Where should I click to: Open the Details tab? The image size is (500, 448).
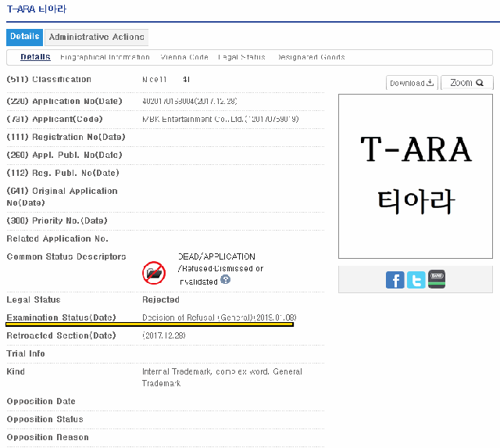point(24,37)
